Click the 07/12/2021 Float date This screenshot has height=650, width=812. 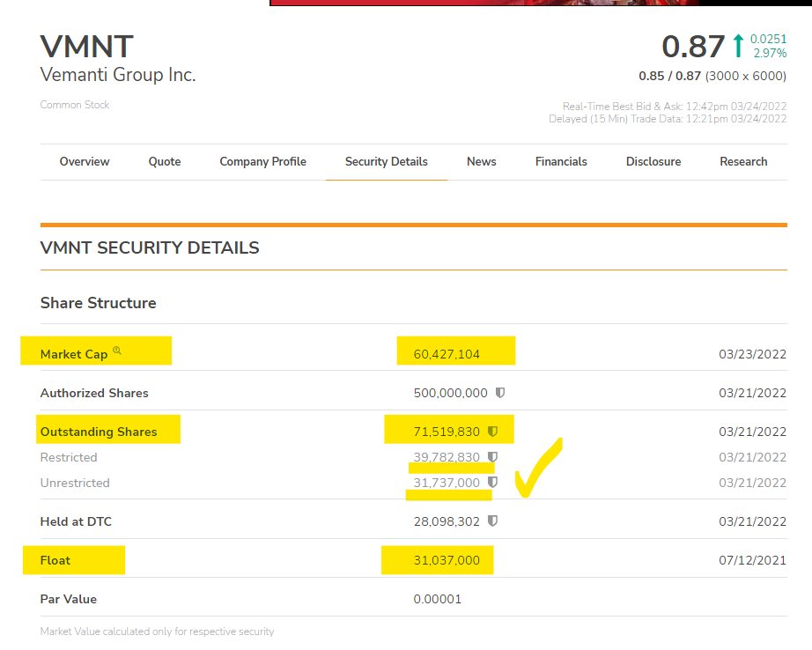(752, 560)
